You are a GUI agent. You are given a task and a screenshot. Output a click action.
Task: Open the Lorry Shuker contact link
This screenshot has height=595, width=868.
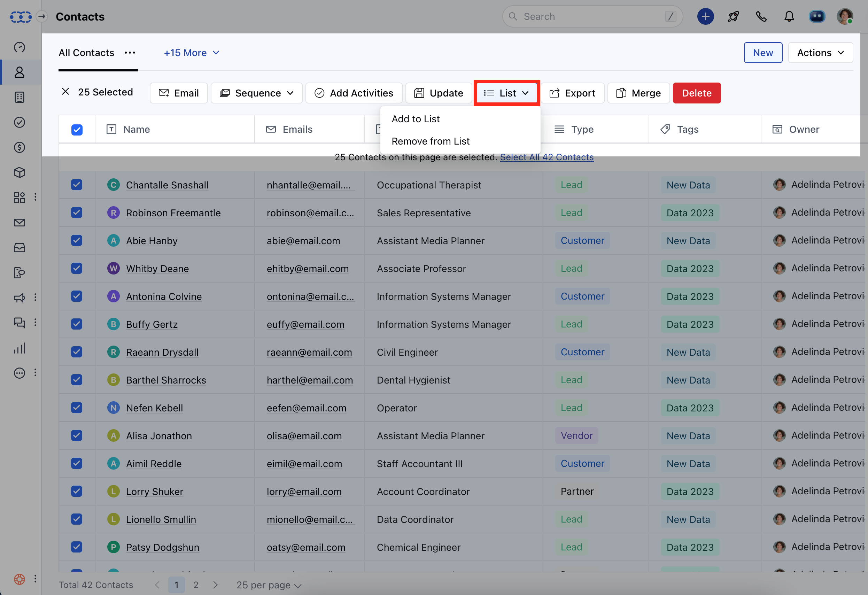pos(155,492)
